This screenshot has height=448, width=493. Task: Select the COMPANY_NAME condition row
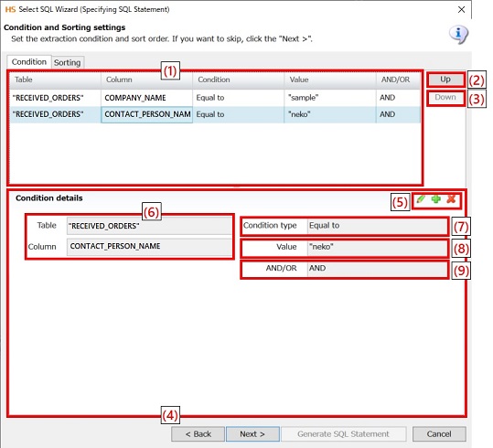coord(215,98)
